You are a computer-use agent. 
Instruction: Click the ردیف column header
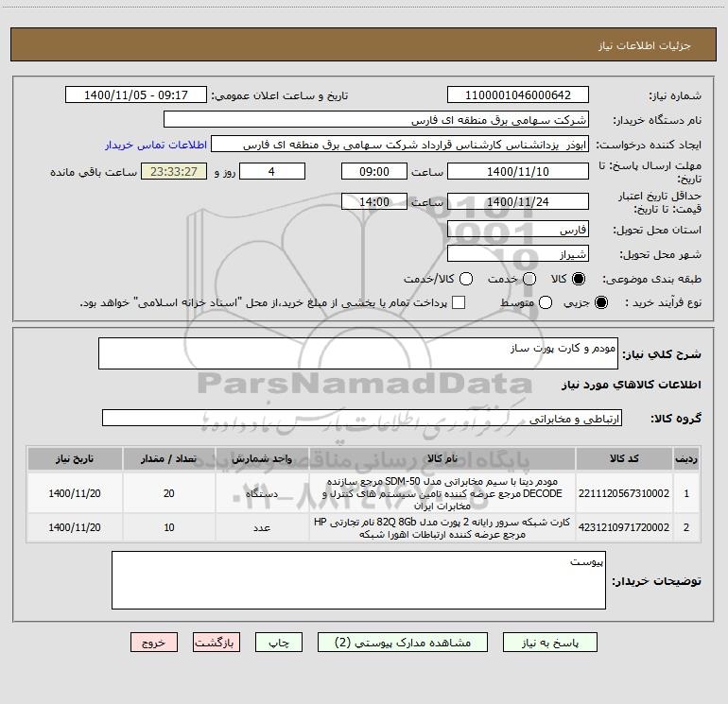(686, 459)
